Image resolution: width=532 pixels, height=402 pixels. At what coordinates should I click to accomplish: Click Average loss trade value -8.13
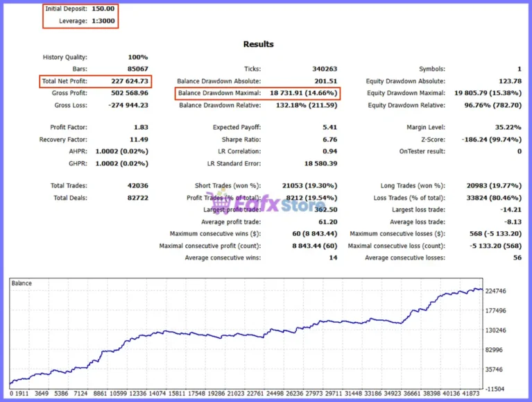pos(513,222)
